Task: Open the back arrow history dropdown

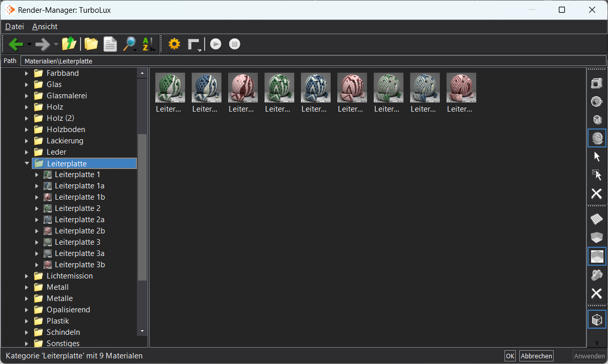Action: [29, 45]
